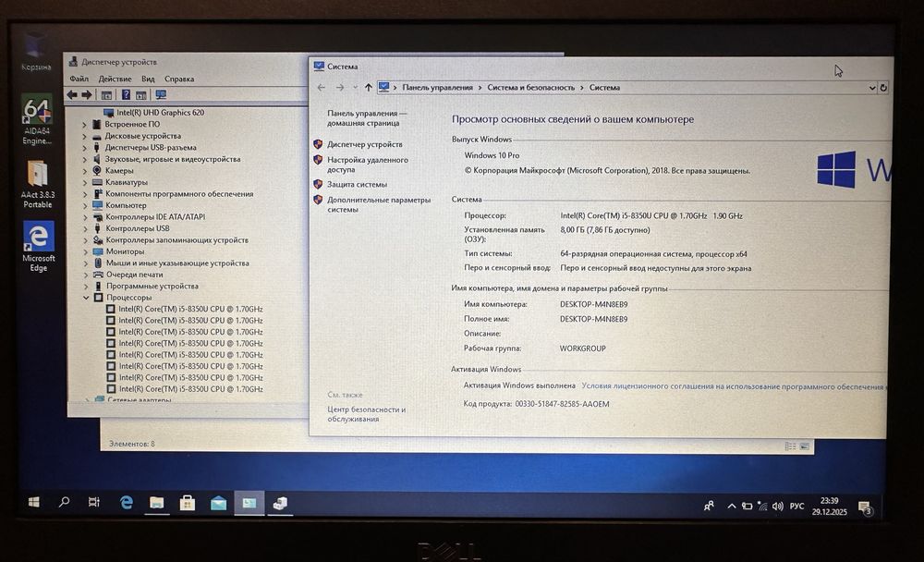The image size is (924, 562).
Task: Expand Контроллеры USB node
Action: tap(85, 229)
